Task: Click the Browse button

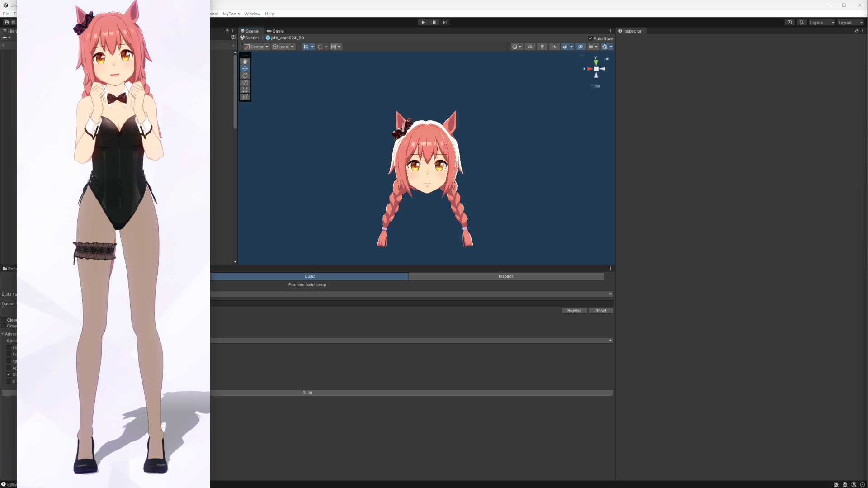Action: pos(574,311)
